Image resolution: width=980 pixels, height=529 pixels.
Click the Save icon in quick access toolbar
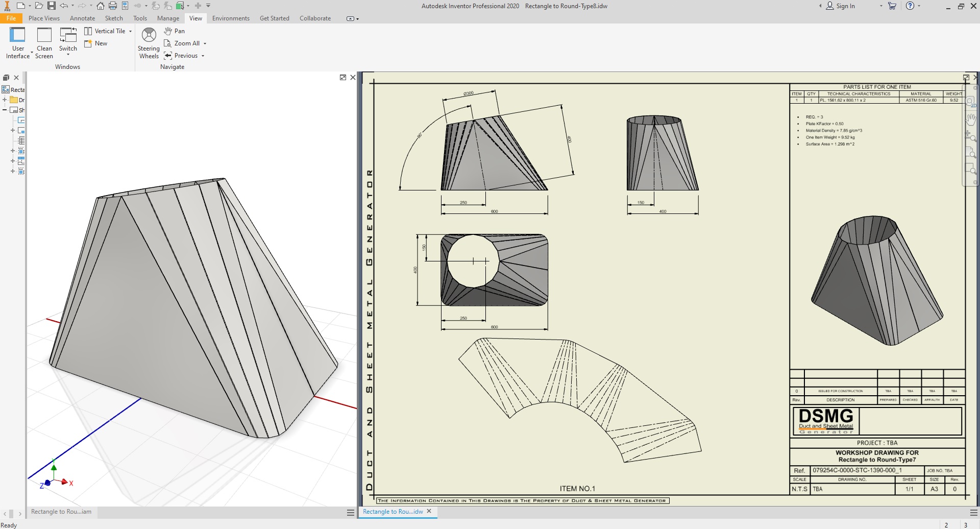pos(52,6)
